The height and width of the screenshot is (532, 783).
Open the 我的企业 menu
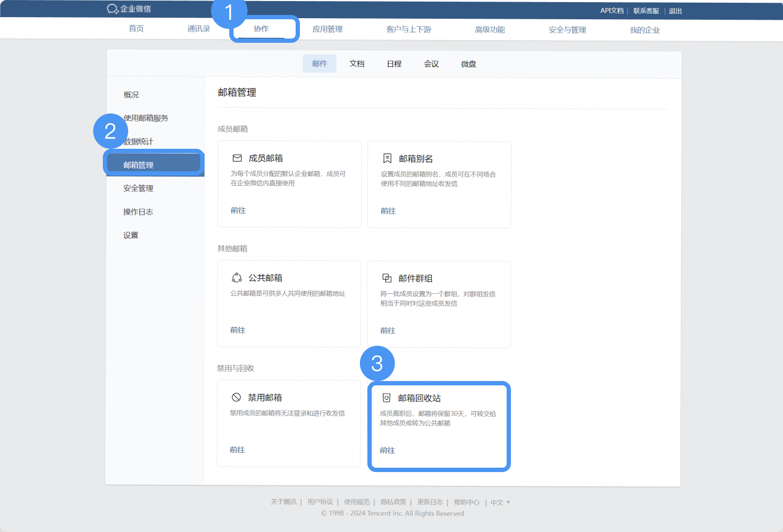point(645,31)
